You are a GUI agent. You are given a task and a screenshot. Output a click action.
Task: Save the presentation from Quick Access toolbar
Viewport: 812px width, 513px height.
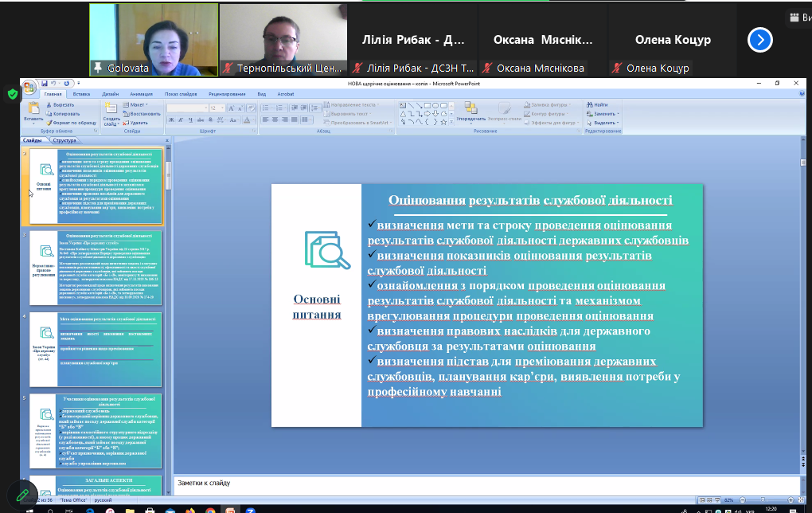pos(45,84)
